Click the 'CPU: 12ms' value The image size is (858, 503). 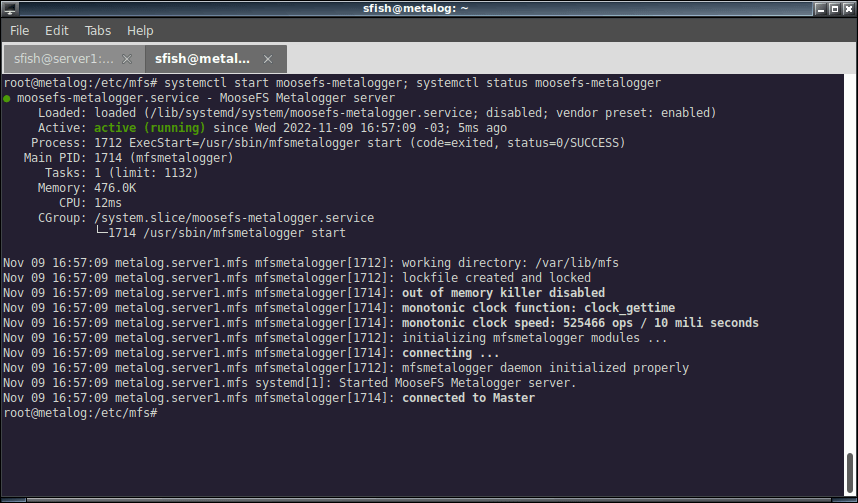[x=108, y=203]
